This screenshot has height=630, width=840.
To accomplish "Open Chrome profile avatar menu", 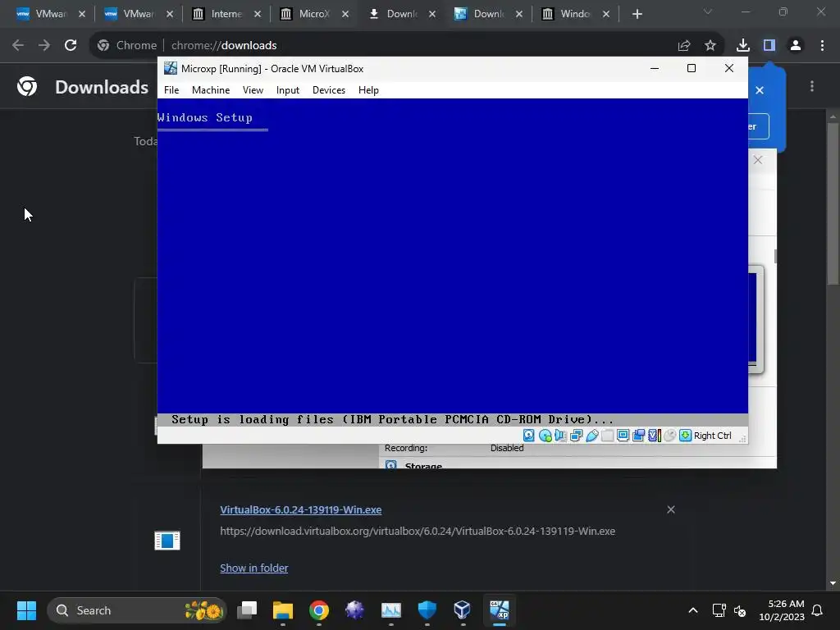I will pos(796,46).
